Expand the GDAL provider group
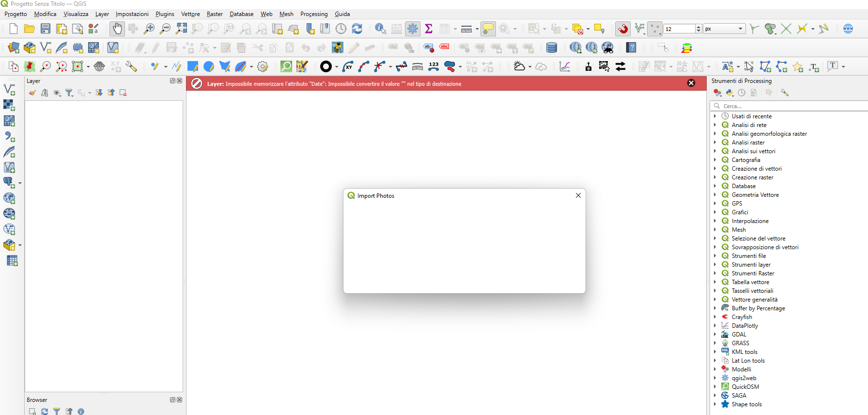Image resolution: width=868 pixels, height=415 pixels. coord(715,335)
